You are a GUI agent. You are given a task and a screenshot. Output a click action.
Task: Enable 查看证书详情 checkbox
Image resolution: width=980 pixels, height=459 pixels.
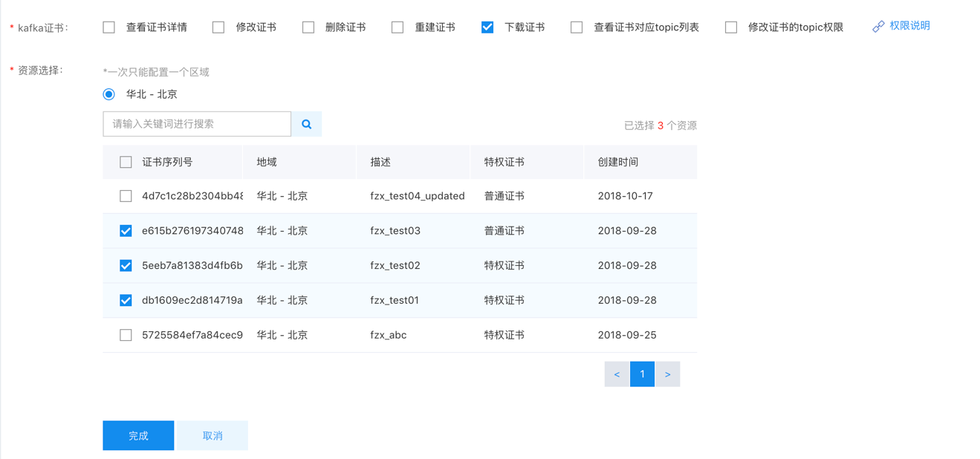point(109,27)
